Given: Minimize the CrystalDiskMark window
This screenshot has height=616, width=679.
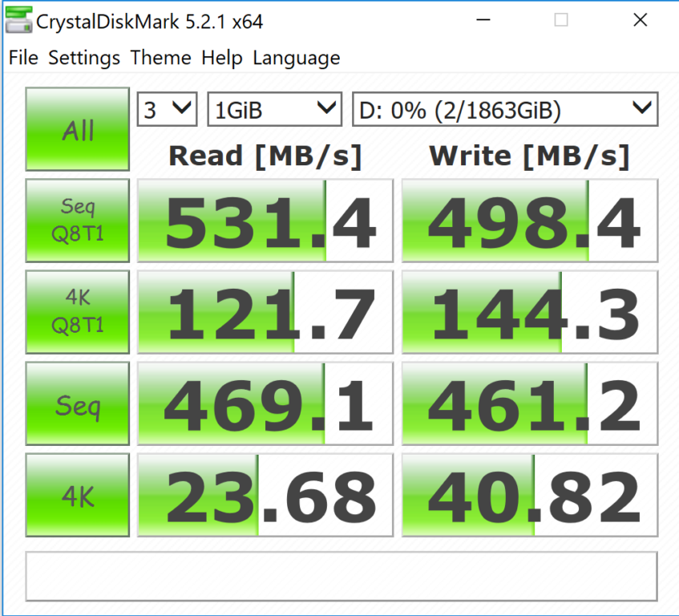Looking at the screenshot, I should pyautogui.click(x=483, y=20).
